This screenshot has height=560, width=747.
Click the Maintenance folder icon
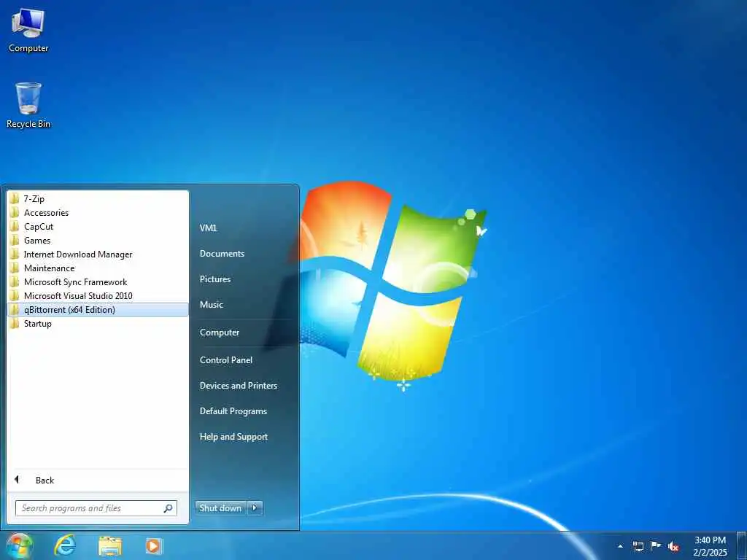(15, 268)
